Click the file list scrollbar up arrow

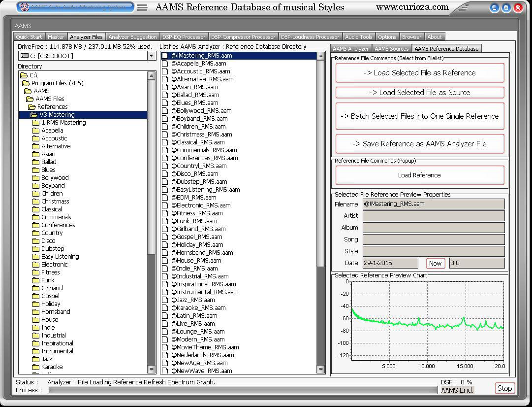click(x=320, y=56)
